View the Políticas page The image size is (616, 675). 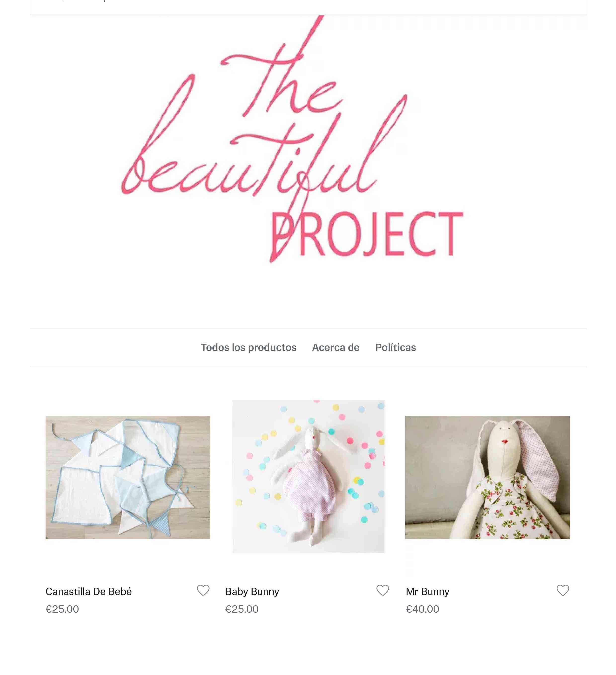point(395,347)
